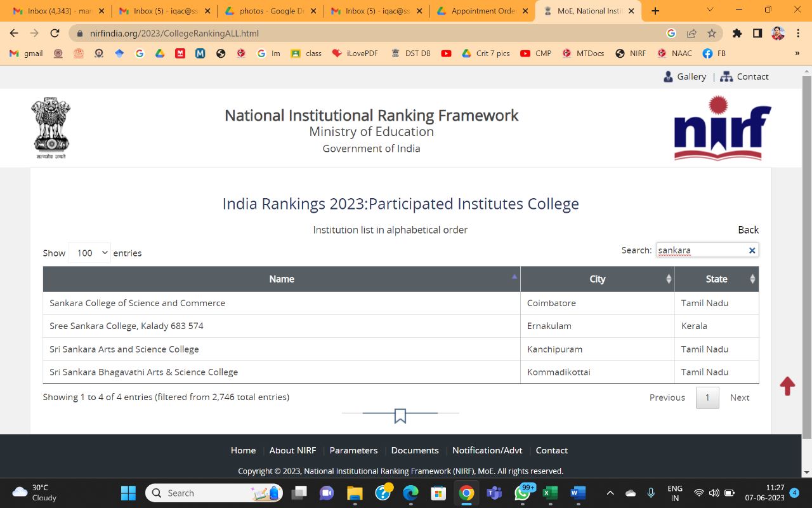Screen dimensions: 812x508
Task: Click the red scroll-to-top arrow
Action: click(787, 386)
